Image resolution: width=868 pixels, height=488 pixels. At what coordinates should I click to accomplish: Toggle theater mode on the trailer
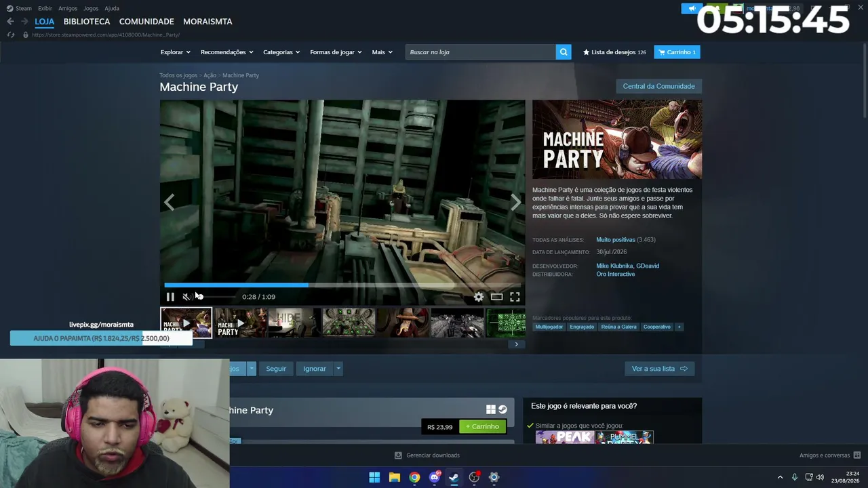(497, 297)
